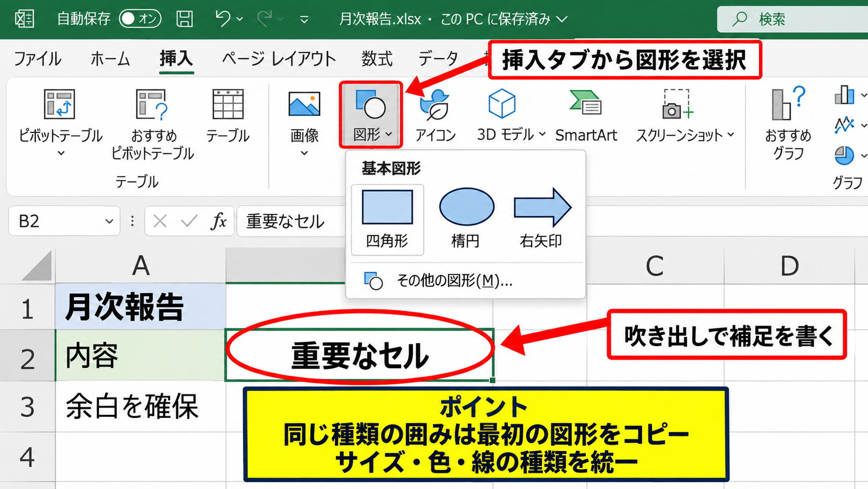Viewport: 868px width, 489px height.
Task: Click the アイコン insert icon
Action: point(435,104)
